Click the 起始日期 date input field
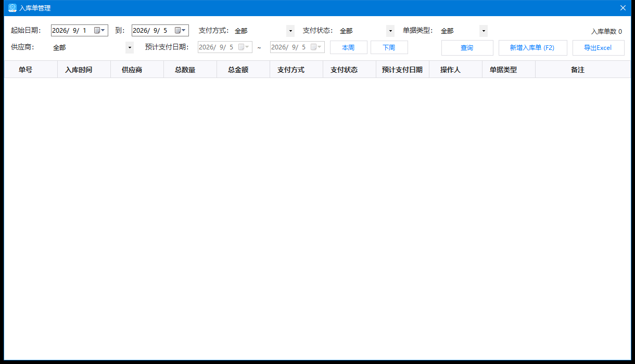This screenshot has width=635, height=364. [x=80, y=31]
